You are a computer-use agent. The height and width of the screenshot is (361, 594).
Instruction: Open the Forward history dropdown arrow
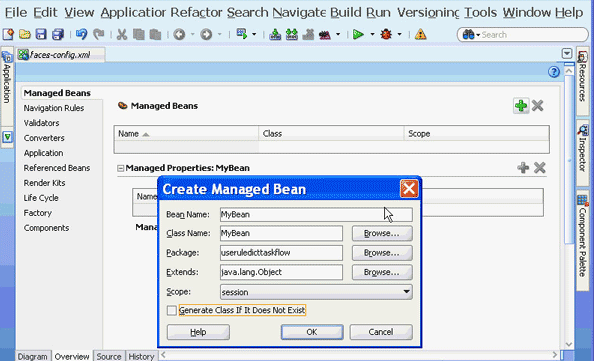[x=219, y=34]
